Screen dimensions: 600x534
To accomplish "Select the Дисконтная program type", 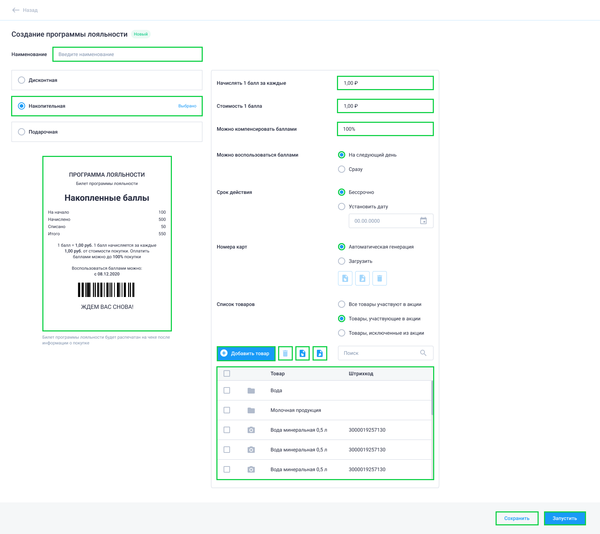I will pyautogui.click(x=22, y=80).
